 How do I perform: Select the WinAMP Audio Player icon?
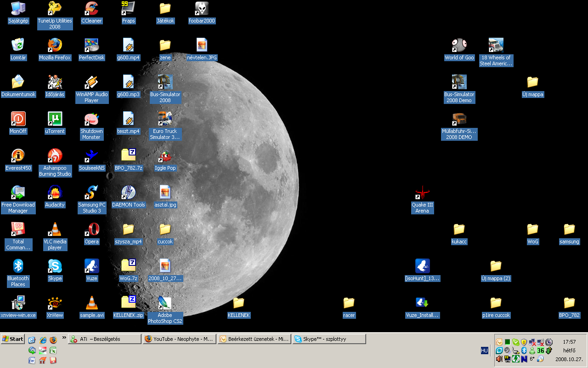[91, 89]
